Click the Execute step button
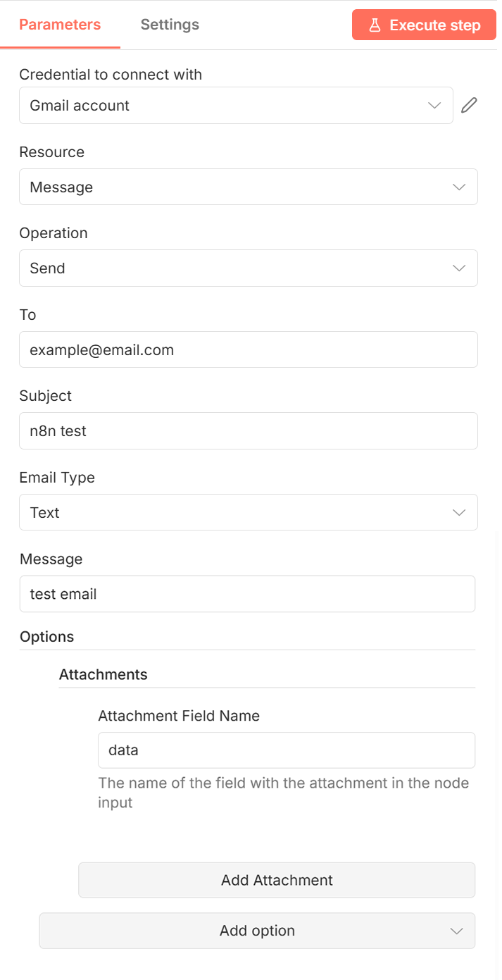The image size is (502, 980). click(424, 25)
